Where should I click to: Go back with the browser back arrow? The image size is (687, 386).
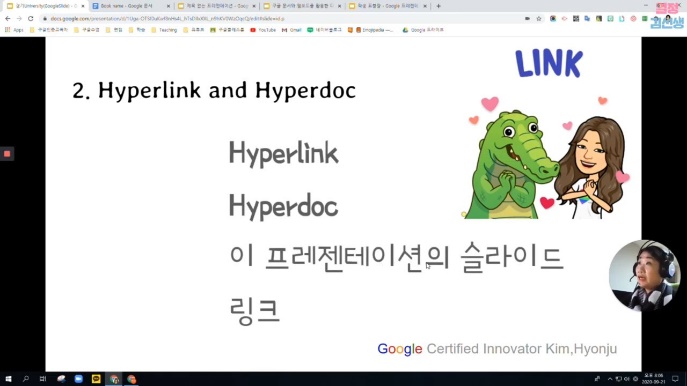pos(7,19)
